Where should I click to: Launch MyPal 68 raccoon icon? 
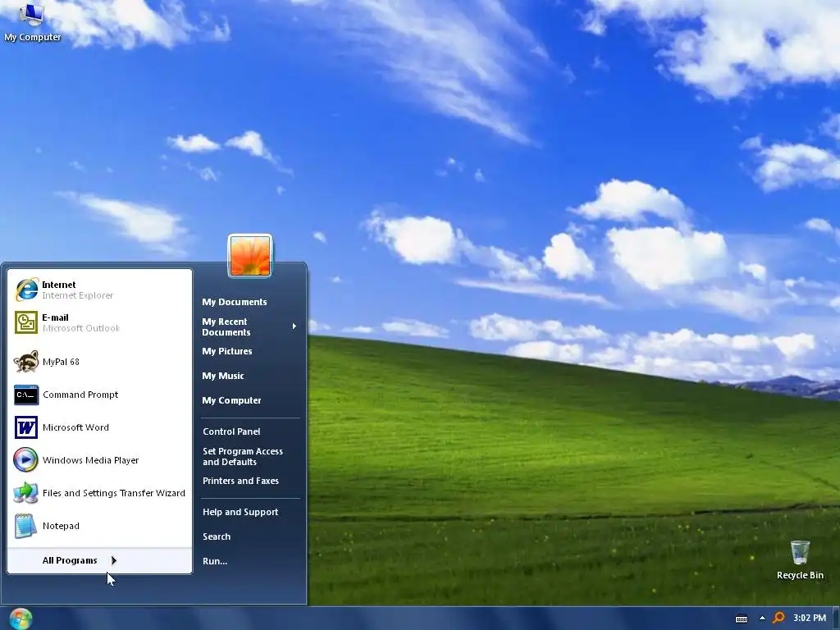click(26, 362)
